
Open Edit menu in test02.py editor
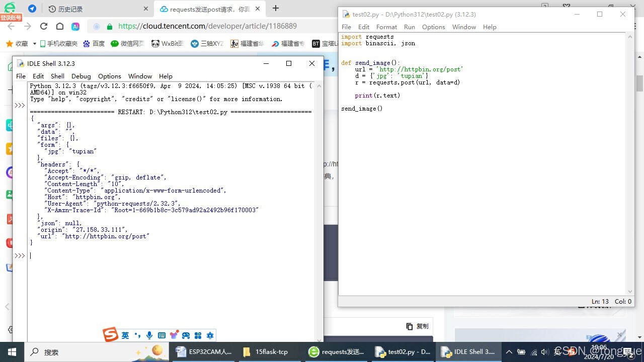click(x=364, y=27)
